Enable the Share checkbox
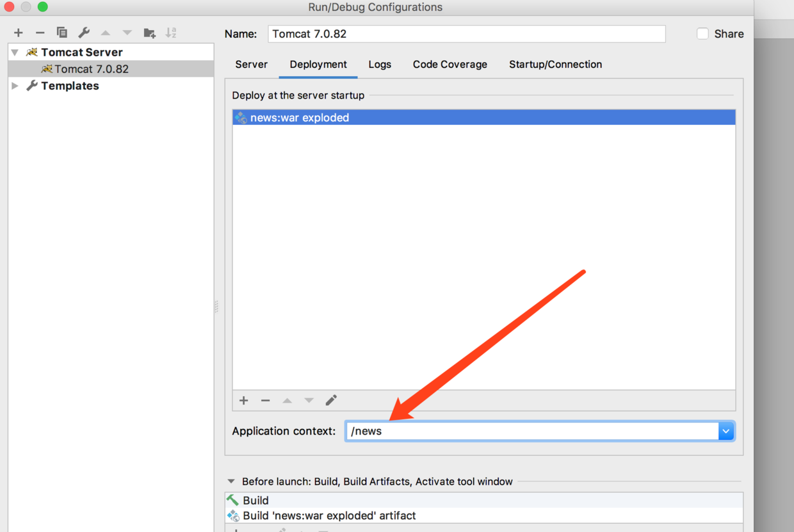 coord(702,33)
